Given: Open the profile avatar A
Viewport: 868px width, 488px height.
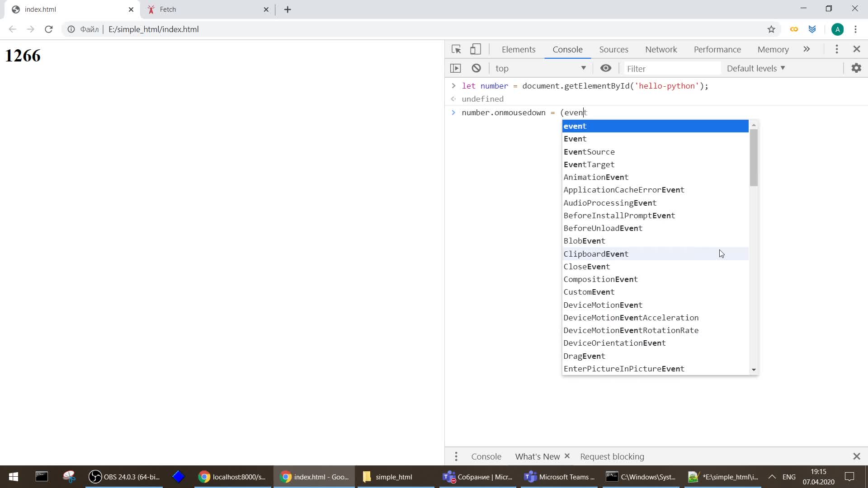Looking at the screenshot, I should point(837,29).
